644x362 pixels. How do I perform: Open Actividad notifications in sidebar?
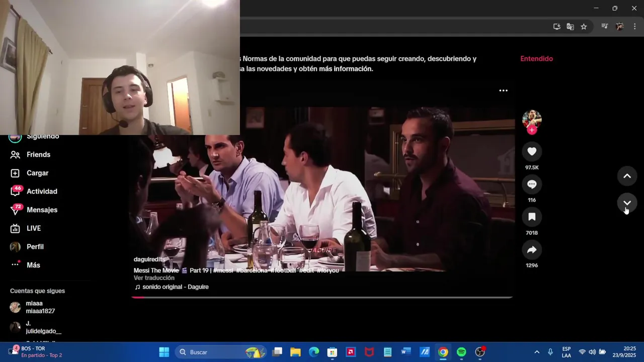click(x=42, y=192)
